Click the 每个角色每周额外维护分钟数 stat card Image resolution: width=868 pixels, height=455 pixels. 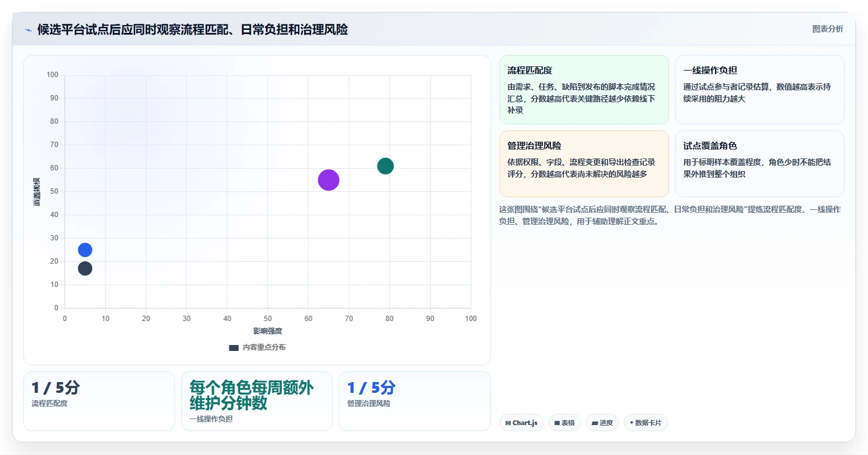[x=257, y=401]
